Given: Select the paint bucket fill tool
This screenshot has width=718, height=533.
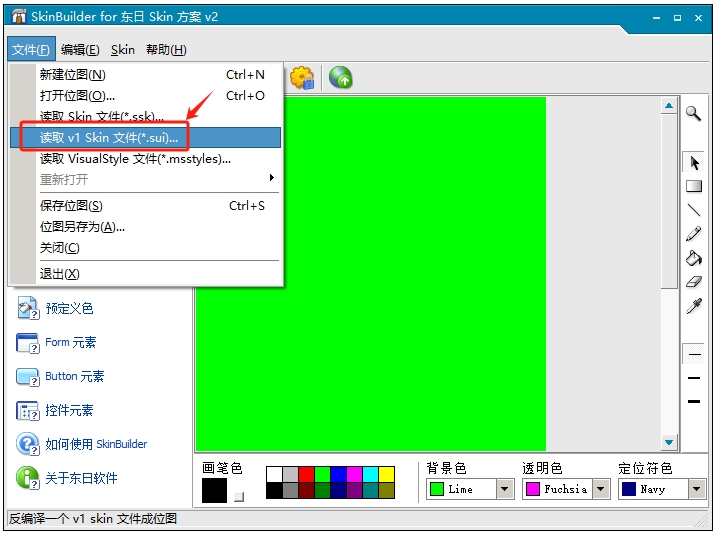Looking at the screenshot, I should (x=694, y=258).
